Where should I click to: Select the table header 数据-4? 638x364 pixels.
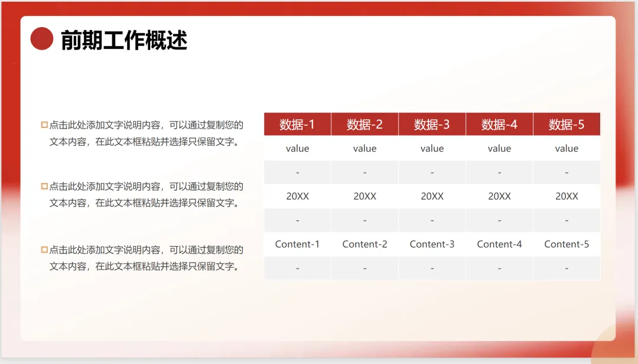click(x=499, y=124)
